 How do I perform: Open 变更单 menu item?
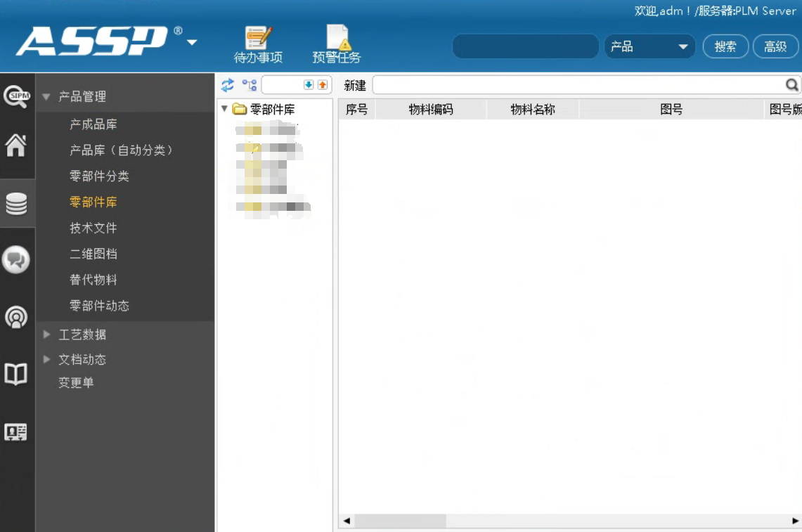pyautogui.click(x=76, y=382)
